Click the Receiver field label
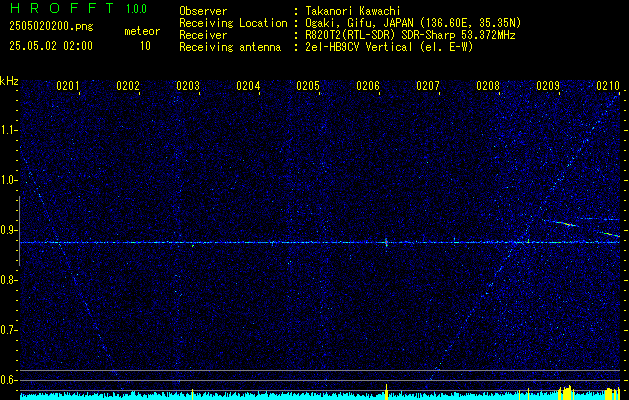 point(203,35)
